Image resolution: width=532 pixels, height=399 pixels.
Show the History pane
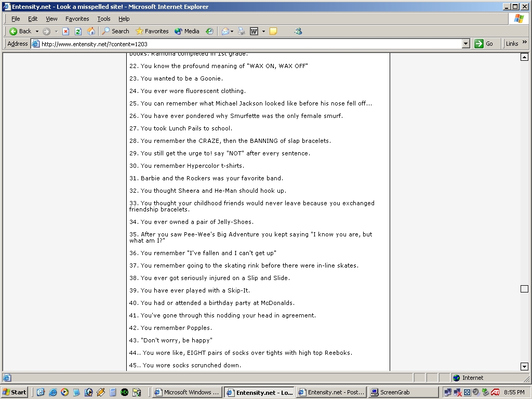210,32
